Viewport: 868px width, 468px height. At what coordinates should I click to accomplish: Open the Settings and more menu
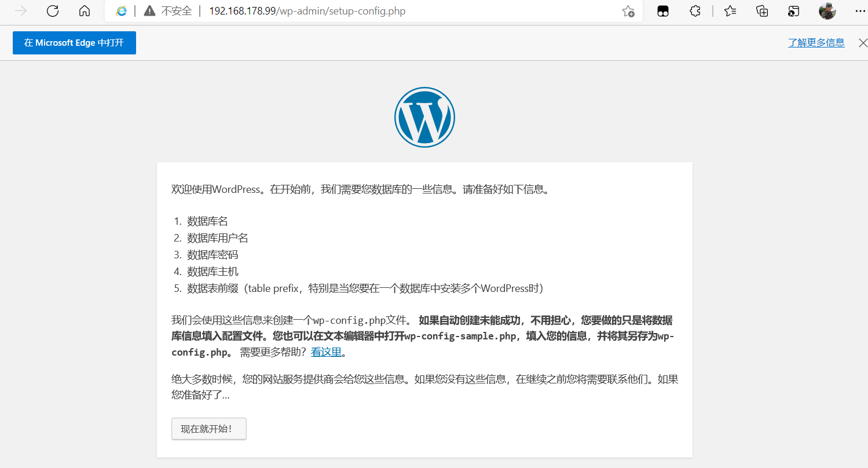(x=860, y=11)
